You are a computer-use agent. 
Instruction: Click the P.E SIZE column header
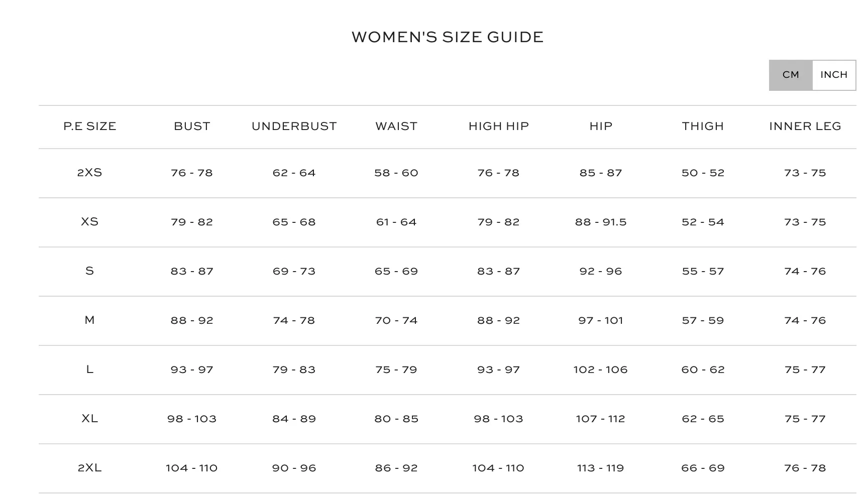point(90,127)
